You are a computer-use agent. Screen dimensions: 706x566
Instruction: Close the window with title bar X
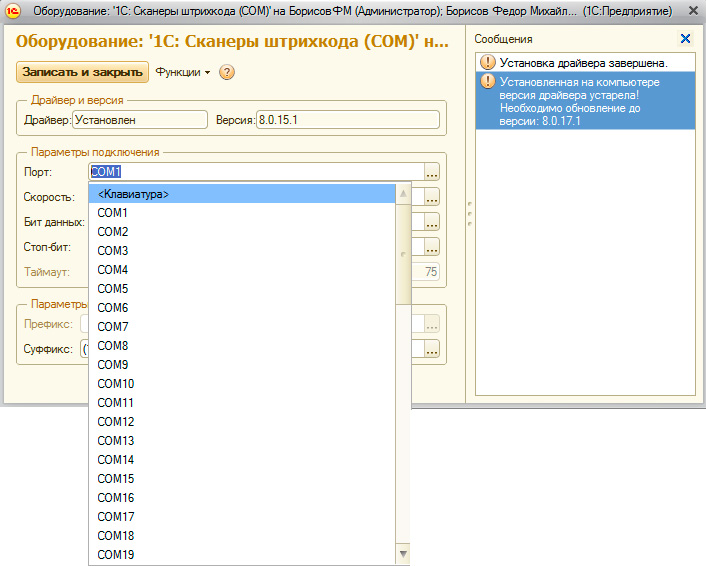pos(693,10)
